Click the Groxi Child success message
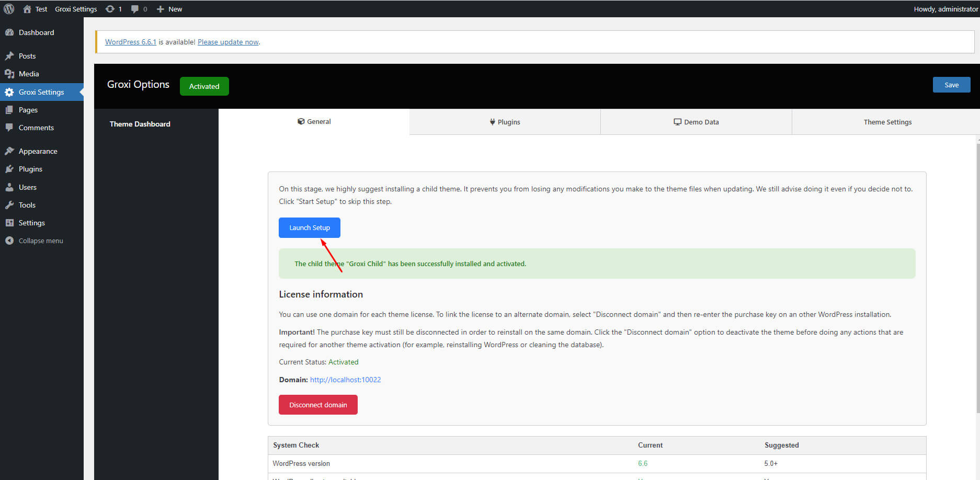Viewport: 980px width, 480px height. pyautogui.click(x=597, y=264)
